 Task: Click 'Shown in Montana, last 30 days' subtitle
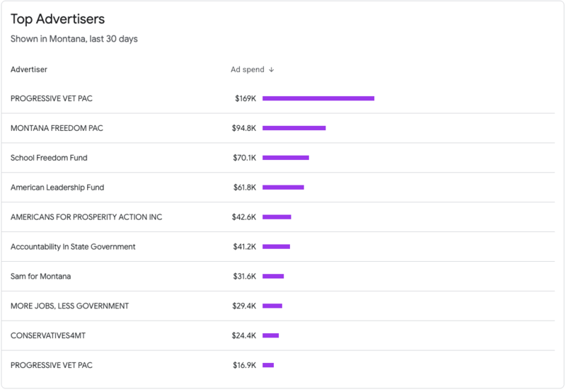(x=74, y=39)
